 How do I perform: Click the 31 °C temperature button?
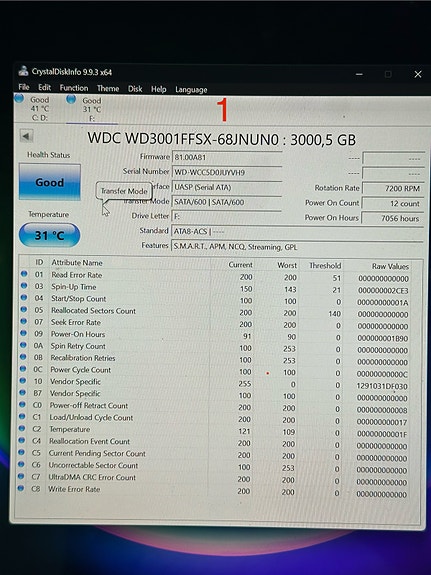(49, 235)
